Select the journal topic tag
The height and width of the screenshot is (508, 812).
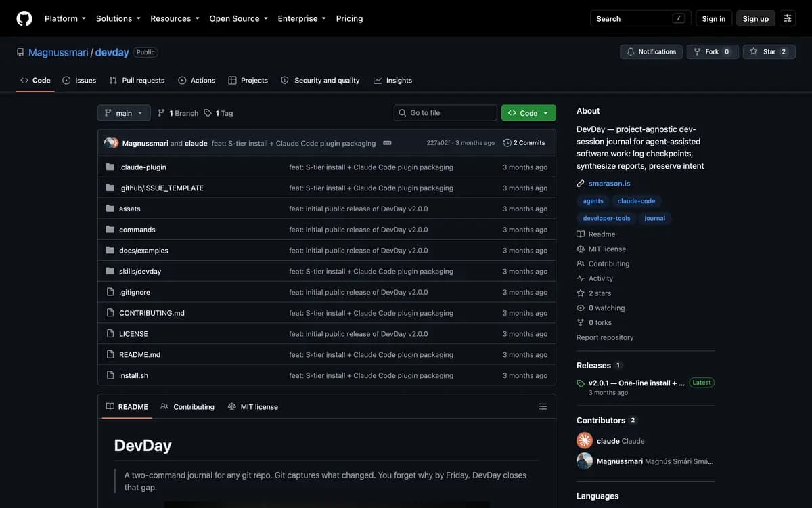point(654,218)
